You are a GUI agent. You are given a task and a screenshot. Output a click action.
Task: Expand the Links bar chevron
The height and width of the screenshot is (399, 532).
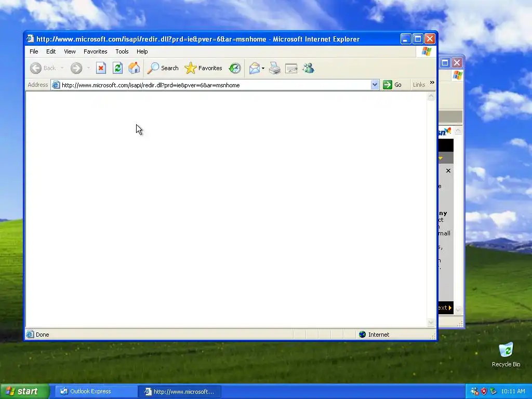click(x=432, y=83)
